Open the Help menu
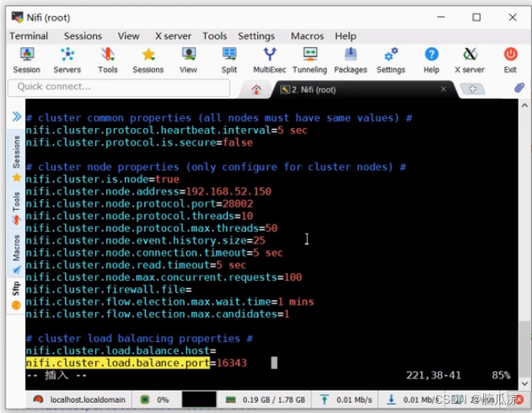Viewport: 532px width, 413px height. tap(346, 36)
